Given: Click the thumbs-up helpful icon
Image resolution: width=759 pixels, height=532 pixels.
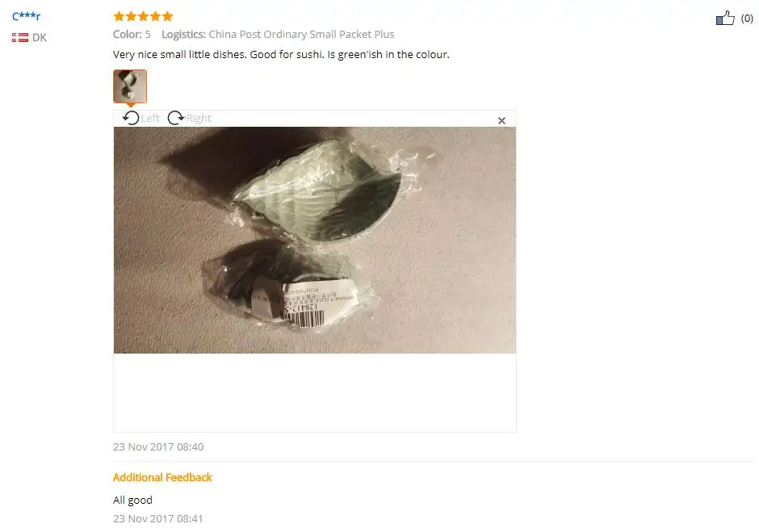Looking at the screenshot, I should [725, 18].
